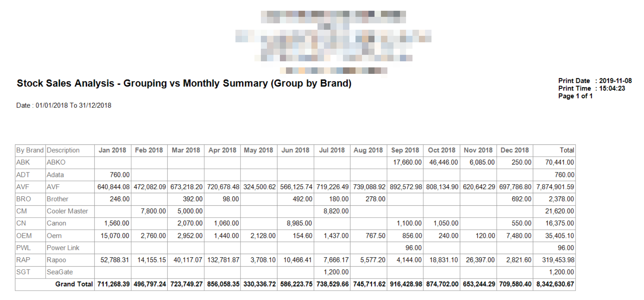The width and height of the screenshot is (644, 300).
Task: Click AVF total 7,874,901.59
Action: click(555, 187)
